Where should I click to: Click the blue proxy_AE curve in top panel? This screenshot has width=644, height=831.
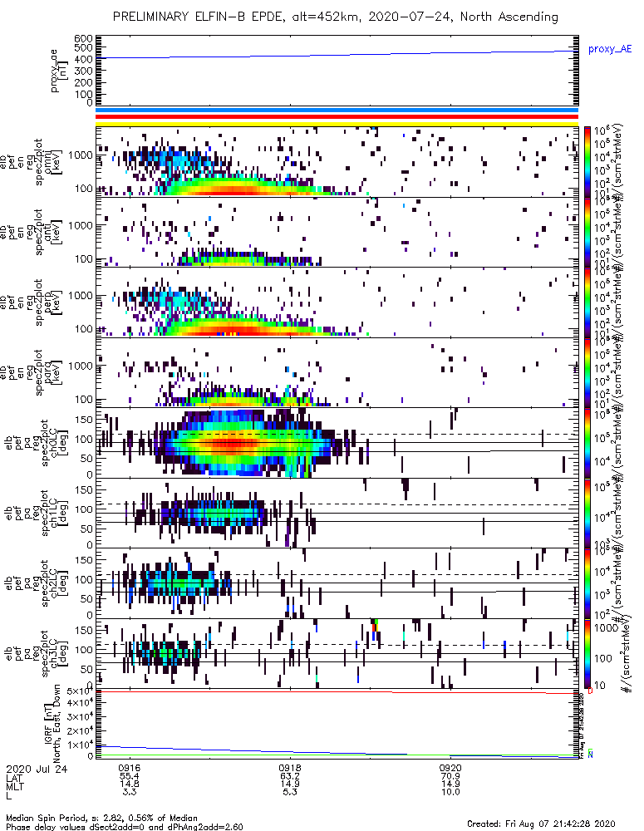(x=337, y=55)
